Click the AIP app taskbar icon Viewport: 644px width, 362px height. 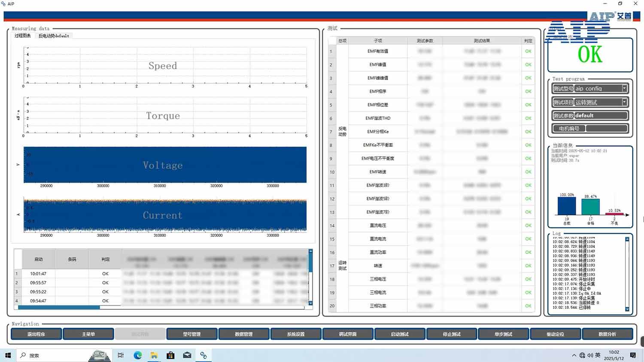pyautogui.click(x=204, y=355)
